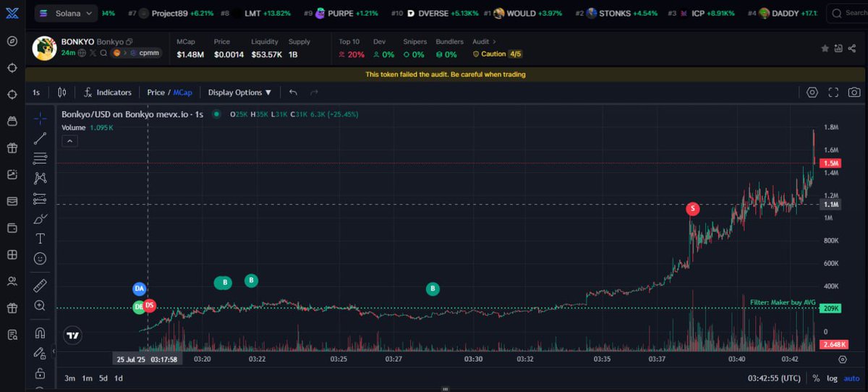Open the token's X (Twitter) link

click(94, 53)
